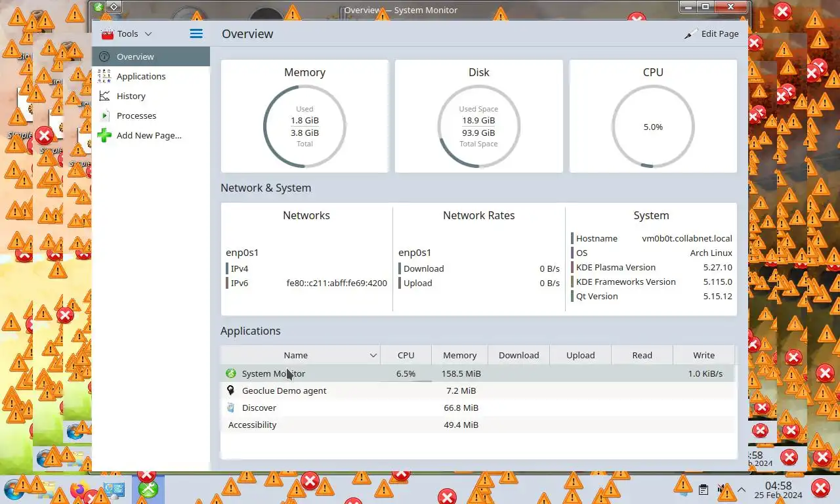Sort table by CPU column header
840x504 pixels.
pos(406,355)
